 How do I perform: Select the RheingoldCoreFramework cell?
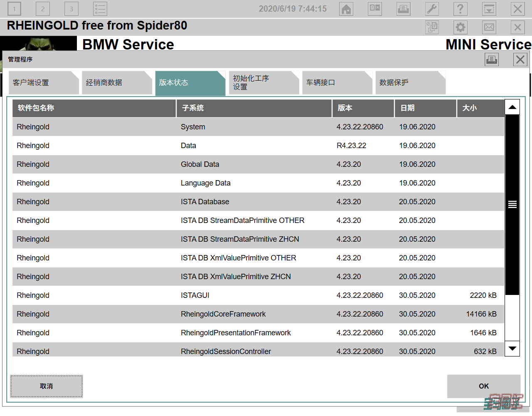(223, 314)
